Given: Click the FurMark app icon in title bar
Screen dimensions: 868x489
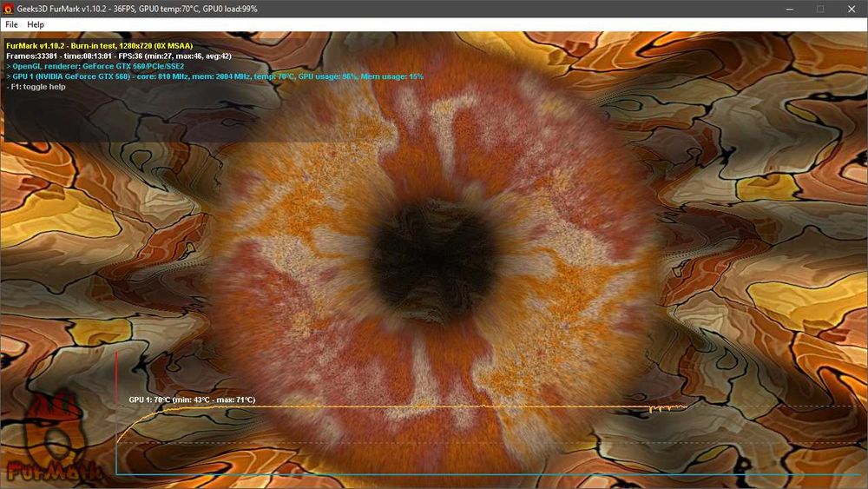Looking at the screenshot, I should tap(8, 9).
